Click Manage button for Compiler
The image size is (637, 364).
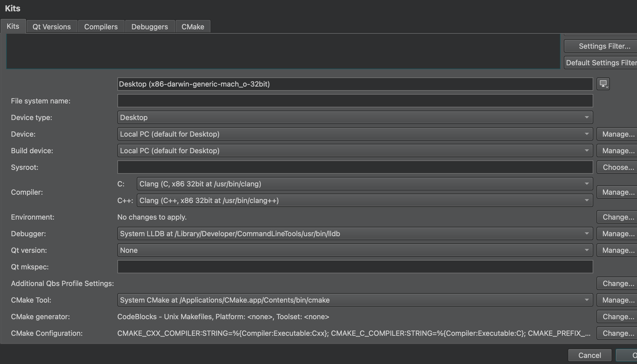[x=617, y=192]
